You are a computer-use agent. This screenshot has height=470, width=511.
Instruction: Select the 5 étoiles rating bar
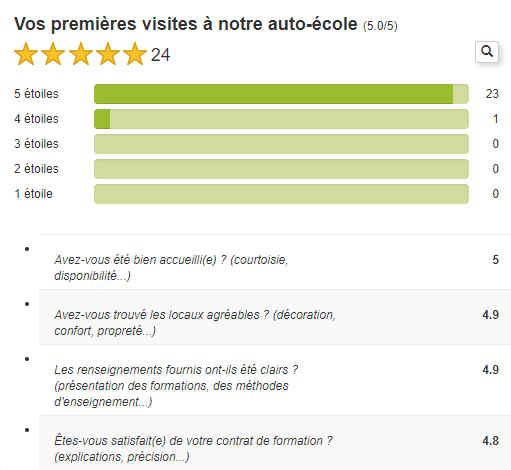coord(281,94)
